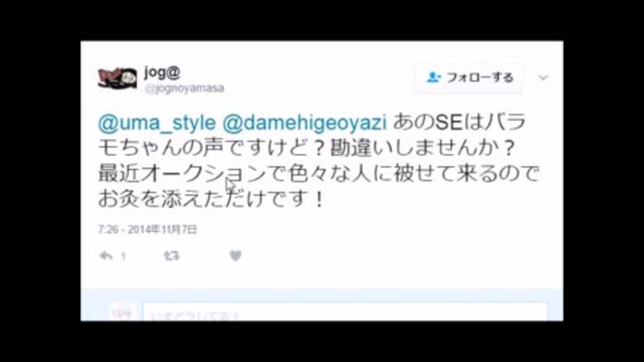Open the @uma_style mention link
Screen dimensions: 644x362
pos(157,123)
